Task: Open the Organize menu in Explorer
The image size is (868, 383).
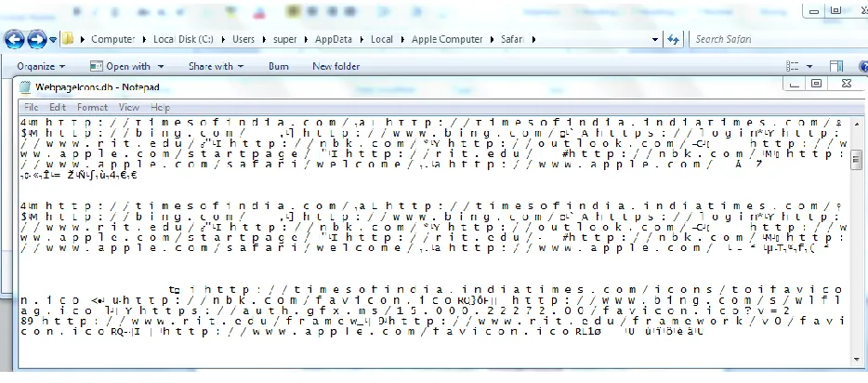Action: pos(41,66)
